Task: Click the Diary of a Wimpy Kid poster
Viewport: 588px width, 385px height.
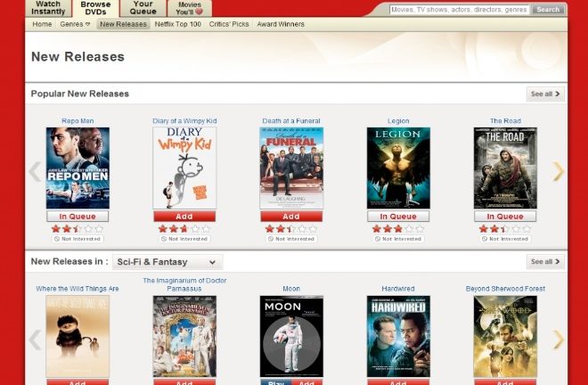Action: click(184, 168)
